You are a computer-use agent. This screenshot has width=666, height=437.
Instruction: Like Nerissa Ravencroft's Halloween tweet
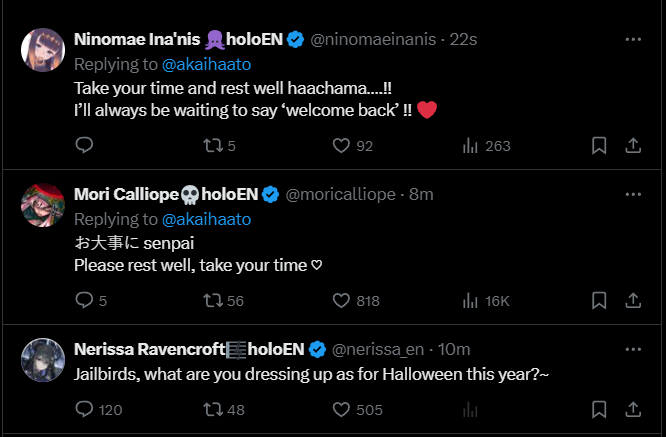[x=342, y=409]
